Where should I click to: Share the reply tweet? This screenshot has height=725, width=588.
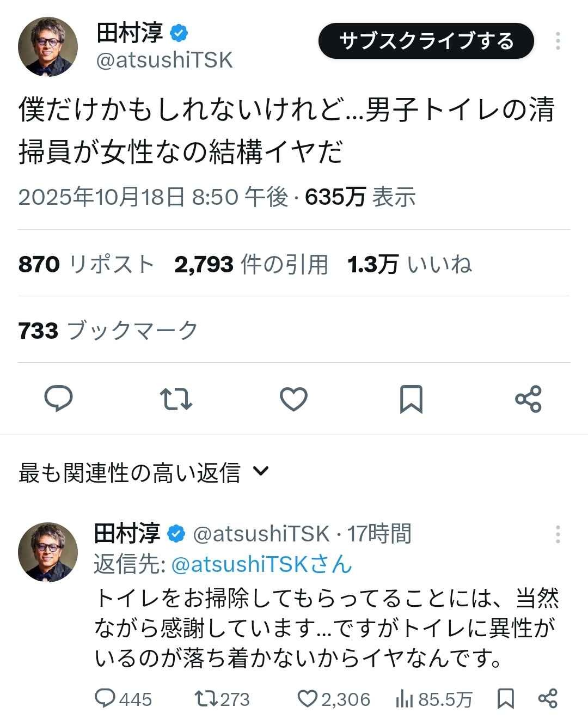click(x=547, y=698)
